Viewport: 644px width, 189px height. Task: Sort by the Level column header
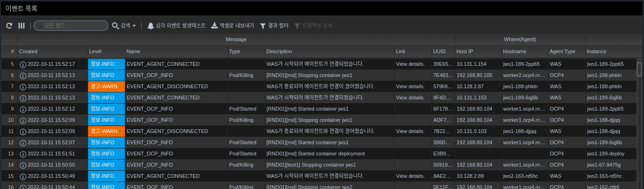click(95, 51)
